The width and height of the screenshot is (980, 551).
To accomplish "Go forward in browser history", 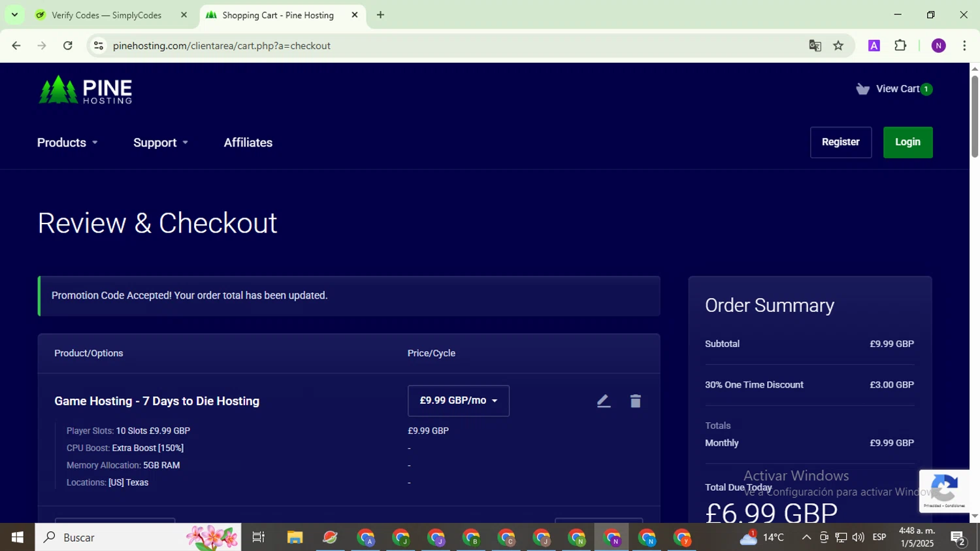I will 42,46.
